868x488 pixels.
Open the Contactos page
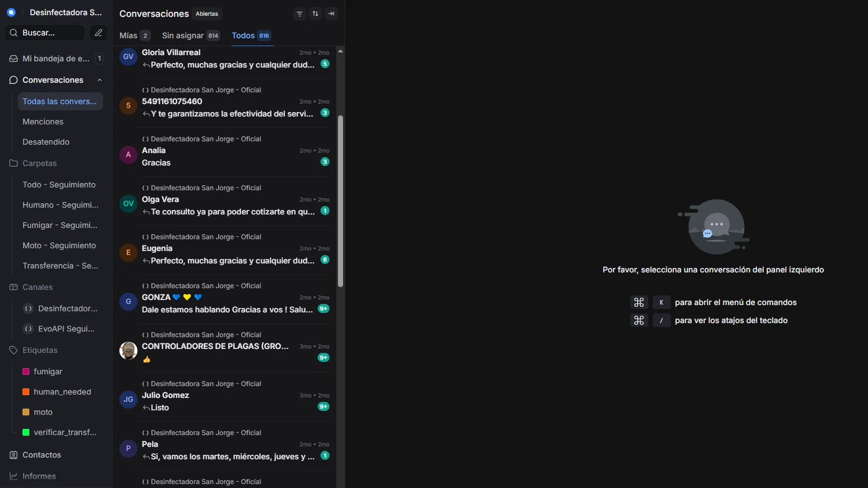click(x=56, y=455)
